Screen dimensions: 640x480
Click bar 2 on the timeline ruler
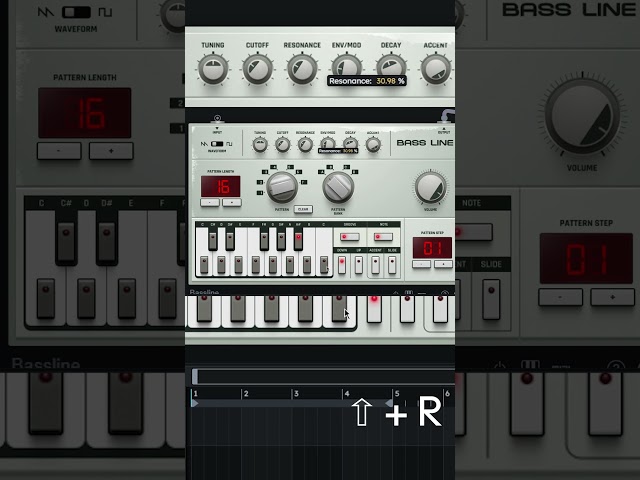pos(246,394)
